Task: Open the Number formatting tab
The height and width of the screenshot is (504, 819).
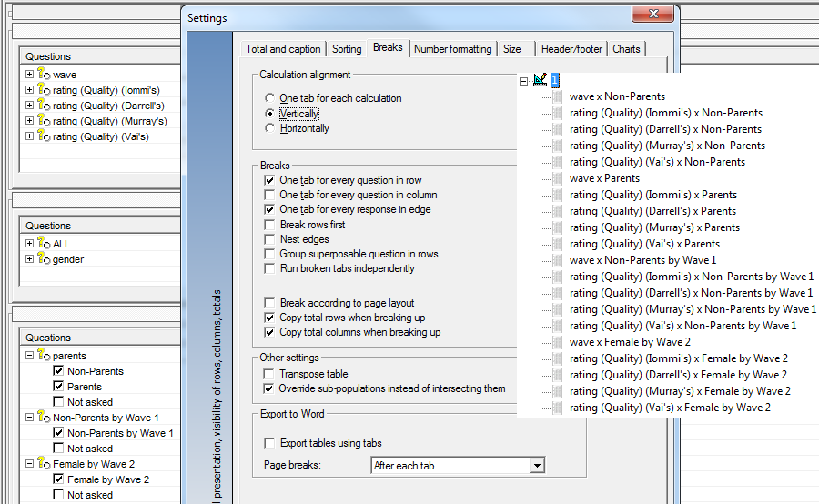Action: pos(453,49)
